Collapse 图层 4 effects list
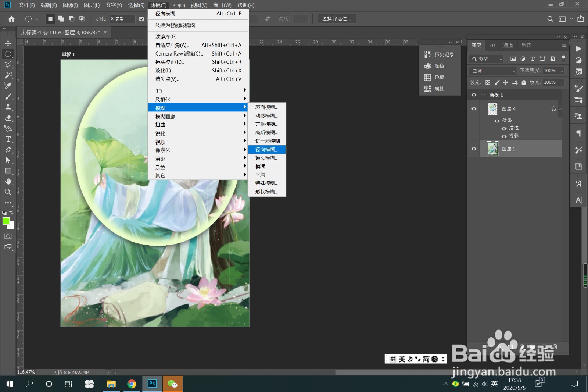The width and height of the screenshot is (588, 392). click(x=560, y=109)
